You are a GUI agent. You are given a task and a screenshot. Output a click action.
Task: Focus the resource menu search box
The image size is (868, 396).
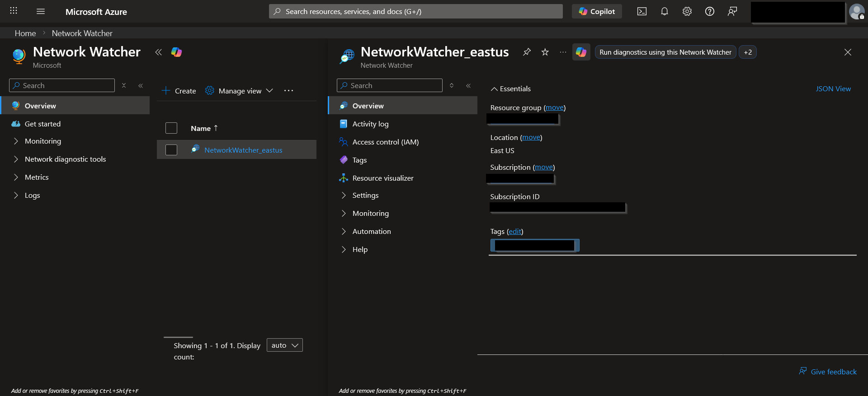point(390,85)
